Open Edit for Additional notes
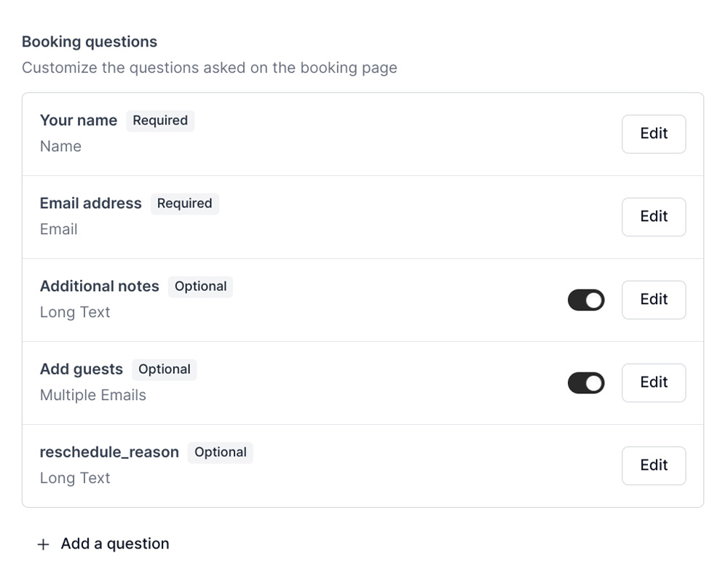The width and height of the screenshot is (728, 587). click(x=654, y=300)
